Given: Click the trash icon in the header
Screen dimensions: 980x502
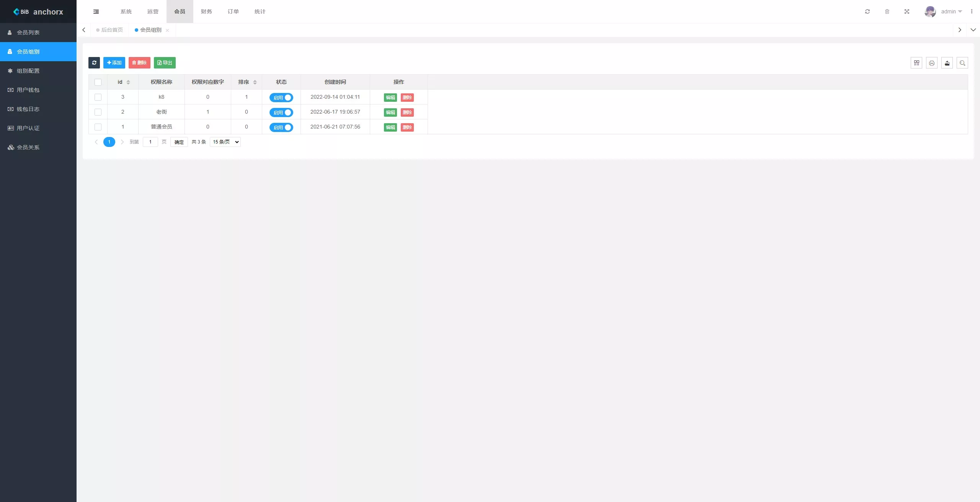Looking at the screenshot, I should [887, 11].
